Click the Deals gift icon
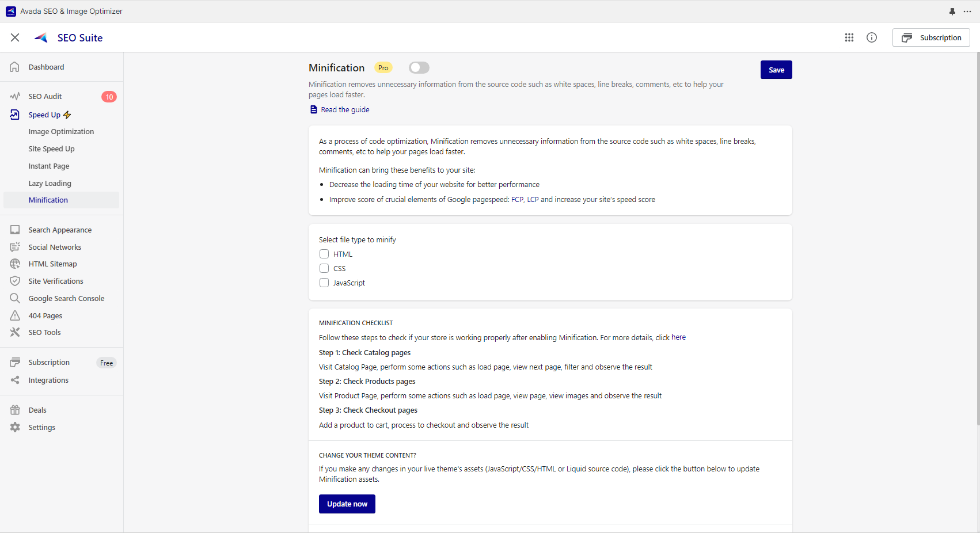 (x=15, y=410)
